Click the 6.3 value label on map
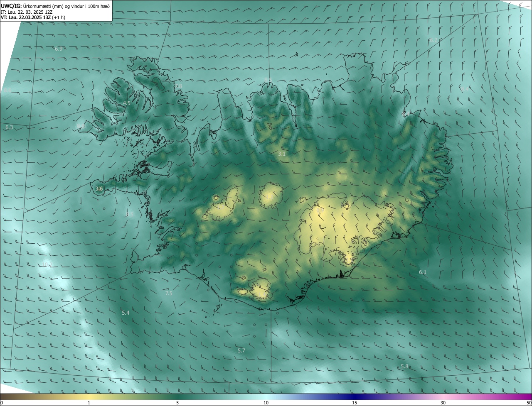Image resolution: width=532 pixels, height=406 pixels. [x=9, y=127]
